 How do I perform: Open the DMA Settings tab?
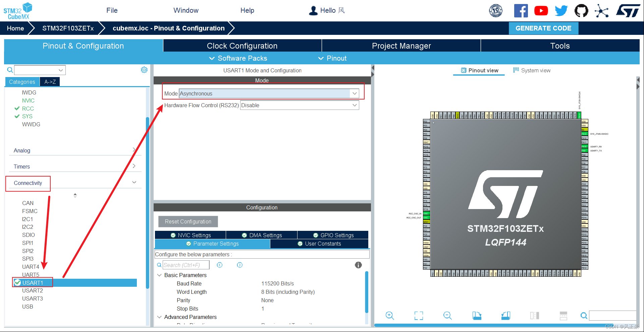(x=262, y=235)
